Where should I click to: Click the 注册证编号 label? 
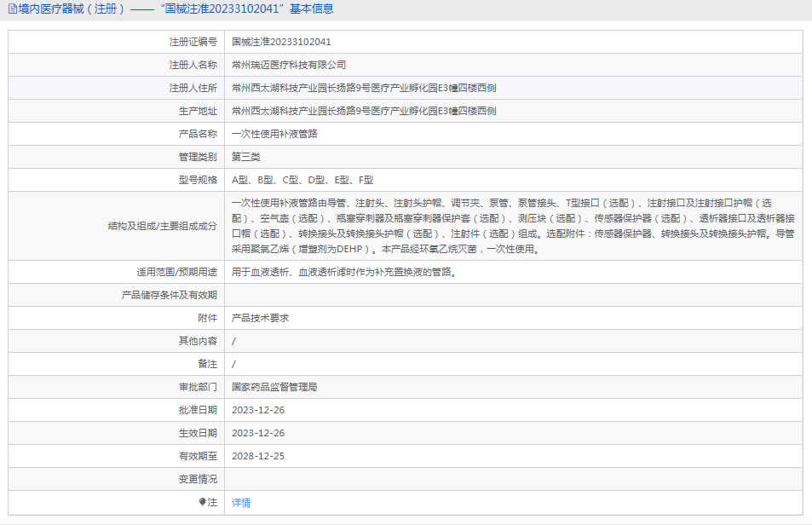click(x=193, y=42)
